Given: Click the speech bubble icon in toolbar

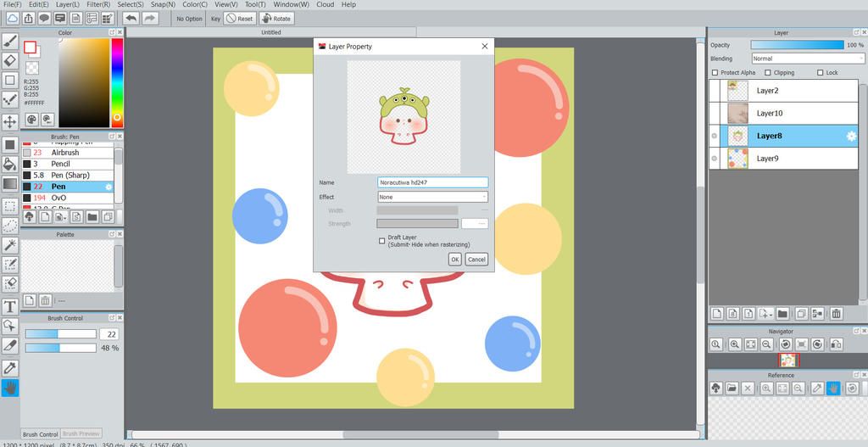Looking at the screenshot, I should (x=44, y=19).
